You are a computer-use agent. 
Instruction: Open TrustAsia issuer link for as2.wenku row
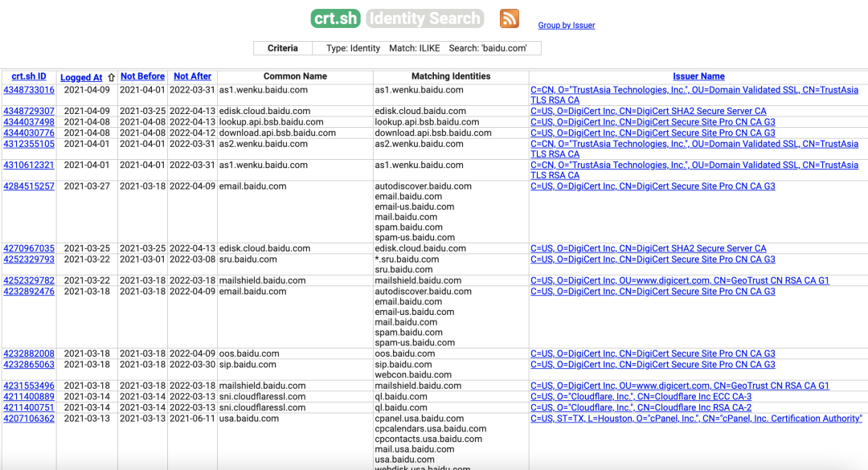coord(694,149)
